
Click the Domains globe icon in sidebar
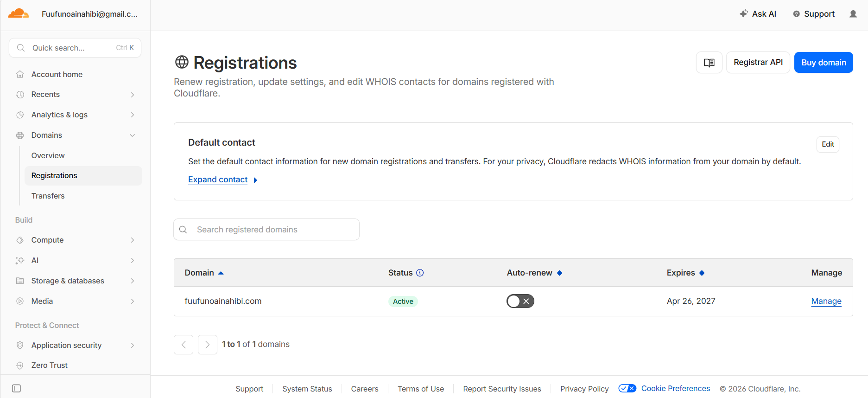click(x=20, y=135)
